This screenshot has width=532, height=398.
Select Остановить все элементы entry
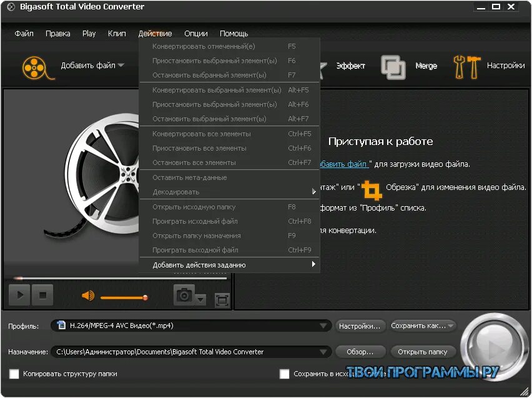[x=229, y=162]
